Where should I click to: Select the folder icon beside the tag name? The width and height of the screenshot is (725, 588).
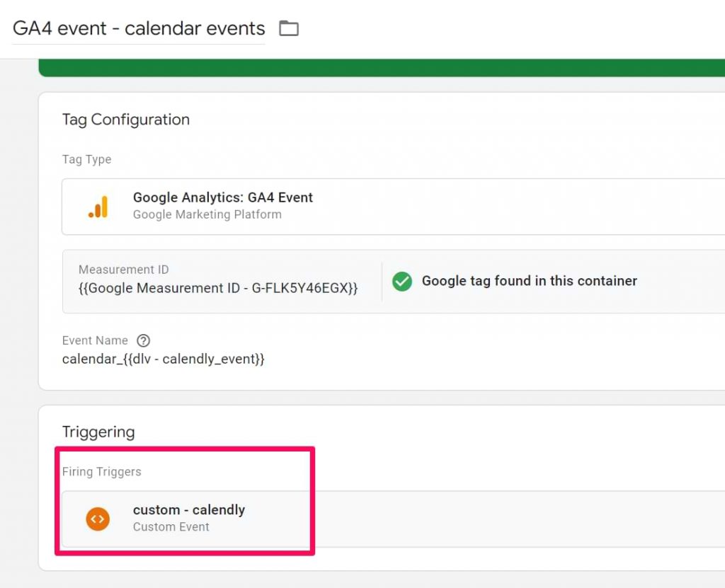(289, 28)
